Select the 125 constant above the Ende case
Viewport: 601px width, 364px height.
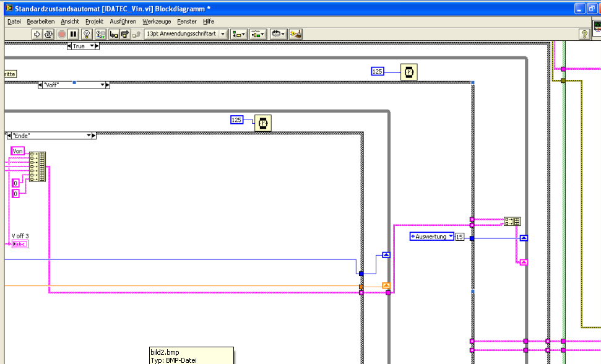236,120
